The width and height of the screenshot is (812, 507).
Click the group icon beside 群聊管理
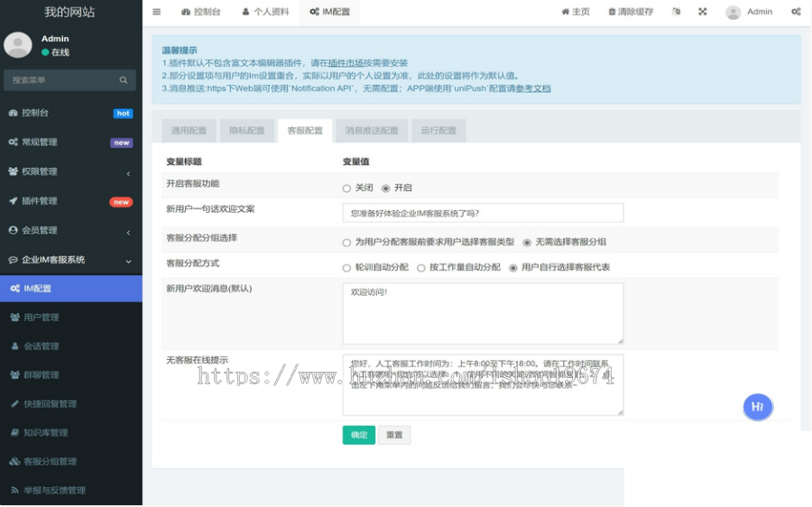click(x=15, y=375)
